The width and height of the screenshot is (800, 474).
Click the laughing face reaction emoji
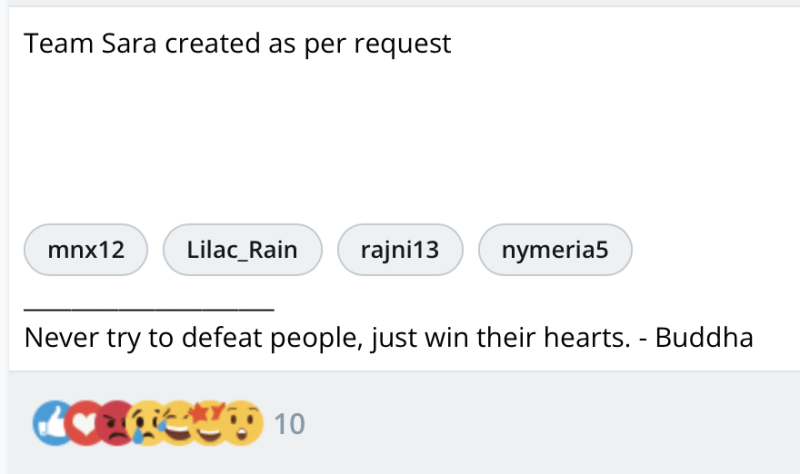pyautogui.click(x=179, y=423)
